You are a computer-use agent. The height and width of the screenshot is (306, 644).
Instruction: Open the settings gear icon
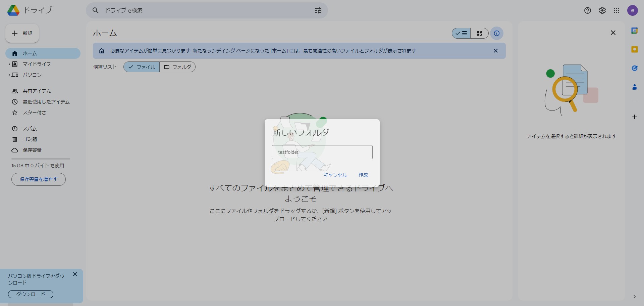point(602,10)
